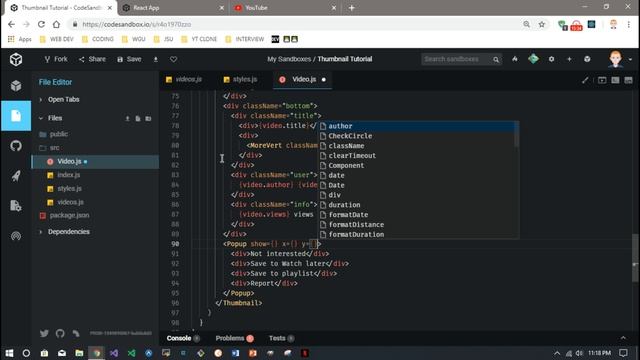The width and height of the screenshot is (640, 360).
Task: Click the search magnifier in sandbox search
Action: point(496,60)
